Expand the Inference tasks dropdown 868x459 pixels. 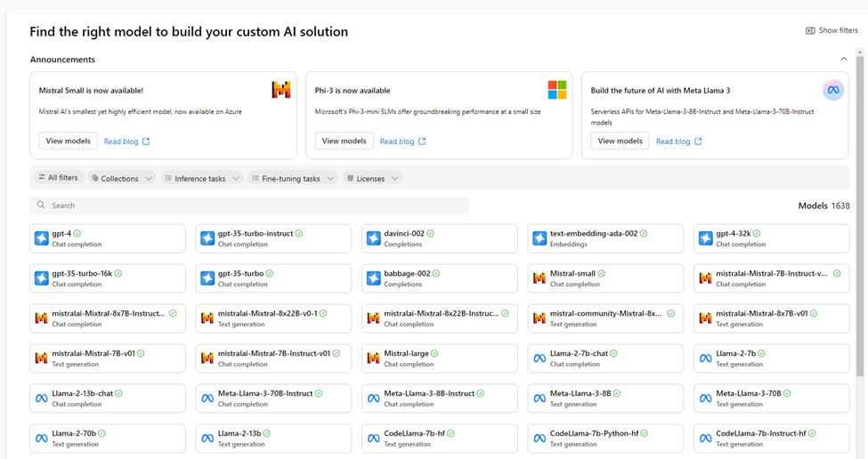pyautogui.click(x=202, y=178)
